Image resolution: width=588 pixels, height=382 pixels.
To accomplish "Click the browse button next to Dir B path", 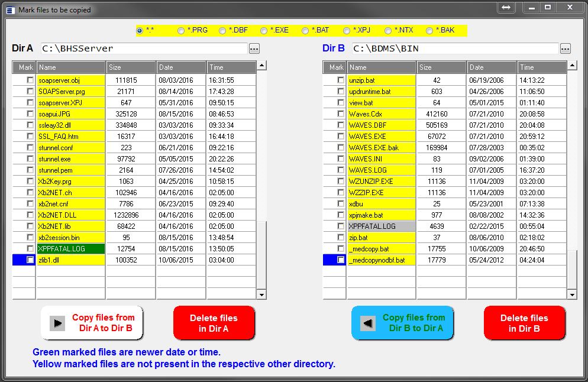I will tap(565, 48).
